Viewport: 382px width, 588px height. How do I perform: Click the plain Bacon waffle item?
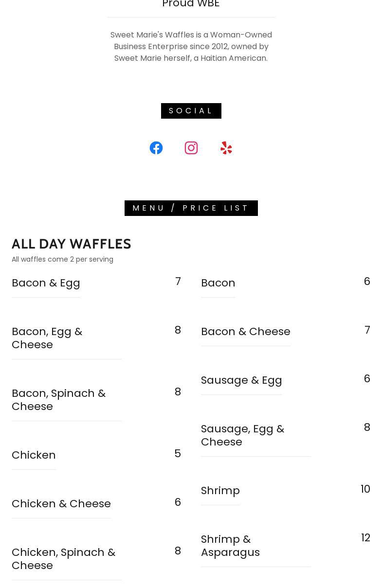[x=218, y=283]
